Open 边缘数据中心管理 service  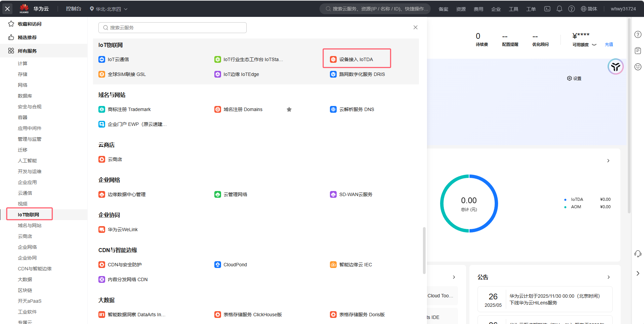122,194
